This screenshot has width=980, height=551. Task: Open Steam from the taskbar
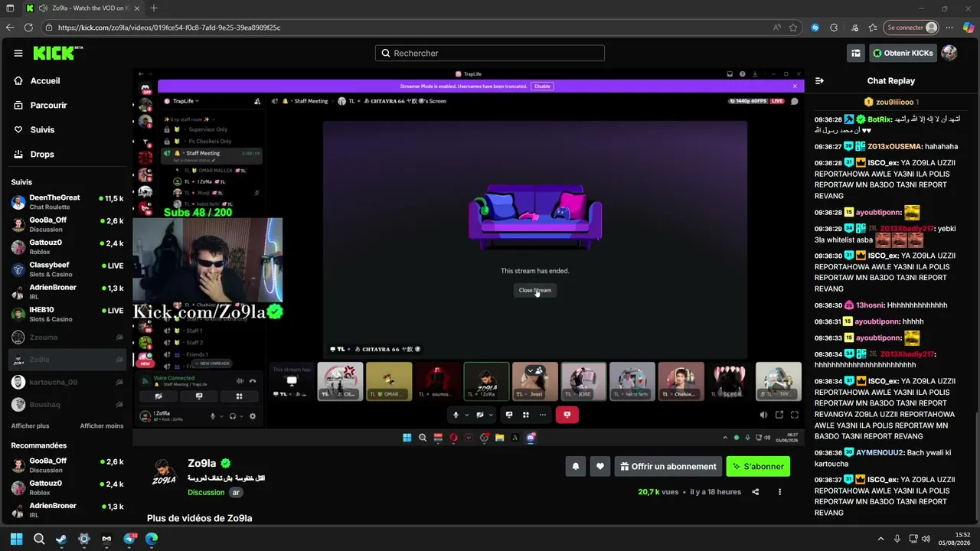pos(61,539)
